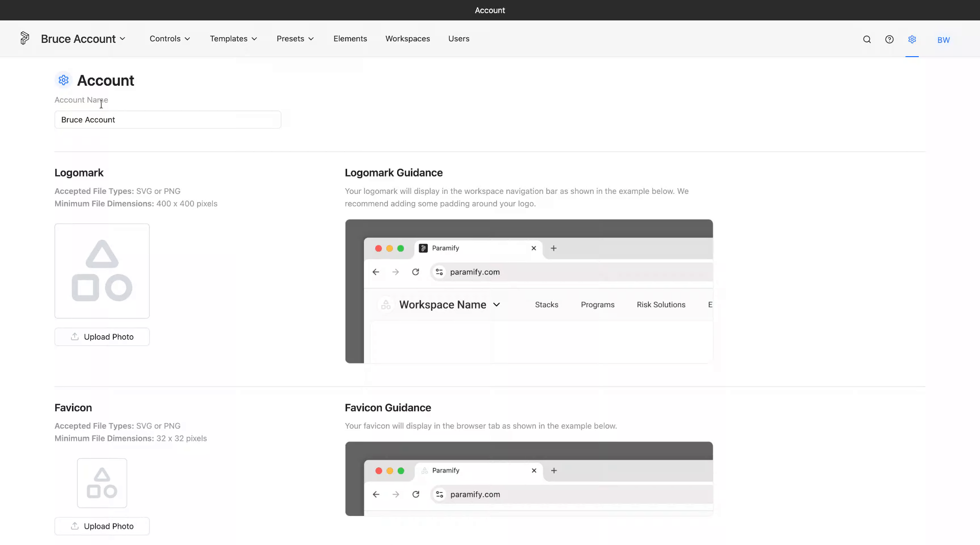Click the Logomark Guidance example image
The width and height of the screenshot is (980, 545).
[x=529, y=291]
